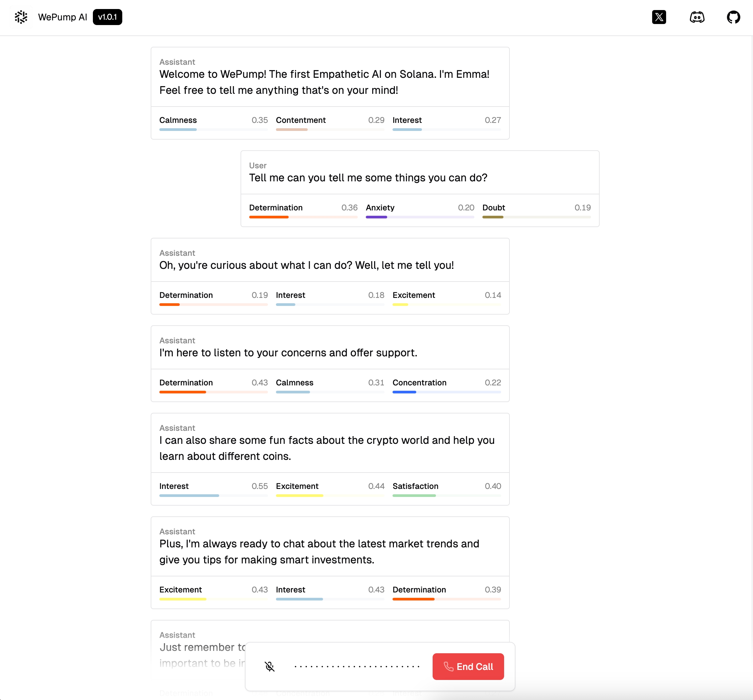Screen dimensions: 753x700
Task: Open the Discord link icon
Action: click(697, 17)
